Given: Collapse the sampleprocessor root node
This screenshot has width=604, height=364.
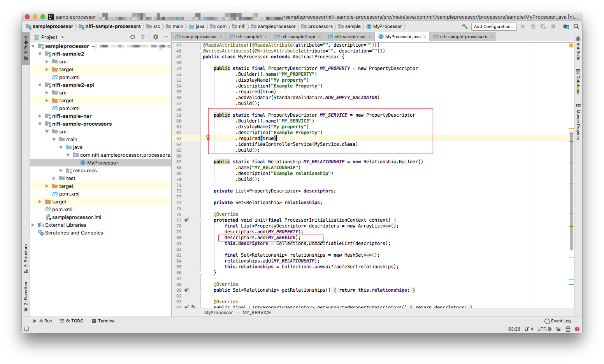Looking at the screenshot, I should (x=33, y=46).
